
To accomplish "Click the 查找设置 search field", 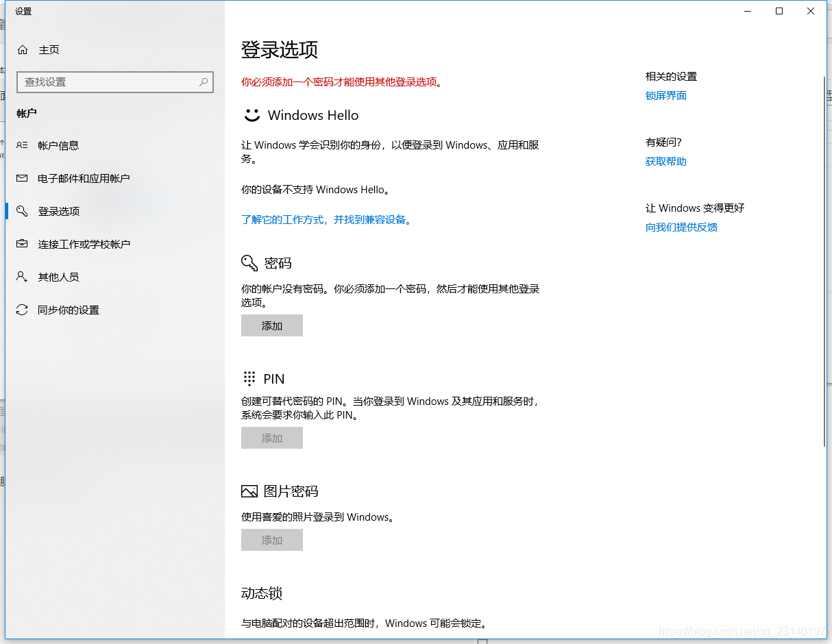I will coord(115,82).
